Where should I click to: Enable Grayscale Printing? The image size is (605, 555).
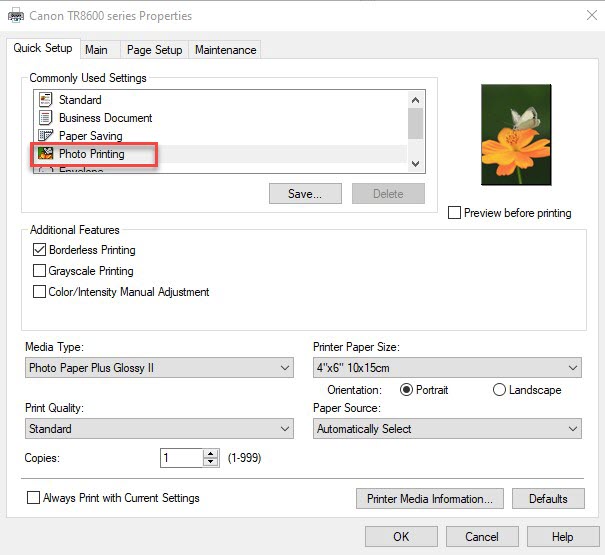40,271
